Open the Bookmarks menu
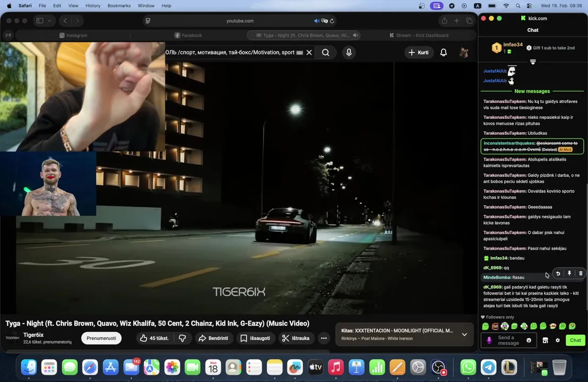This screenshot has width=588, height=382. pos(119,6)
